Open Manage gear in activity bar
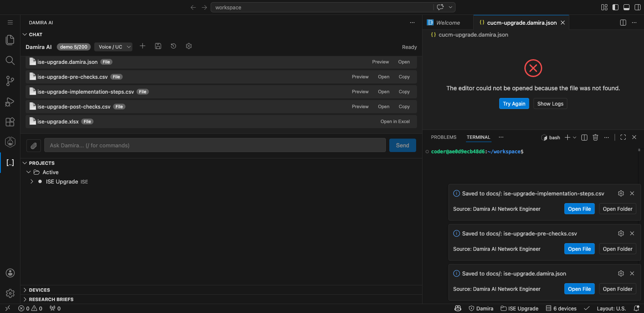644x313 pixels. [10, 293]
